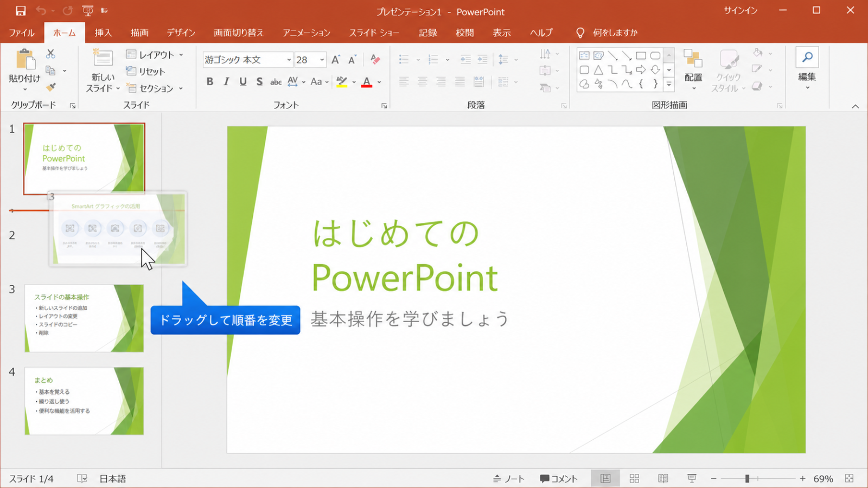The height and width of the screenshot is (488, 868).
Task: Select slide thumbnail 1 はじめての PowerPoint
Action: [84, 158]
